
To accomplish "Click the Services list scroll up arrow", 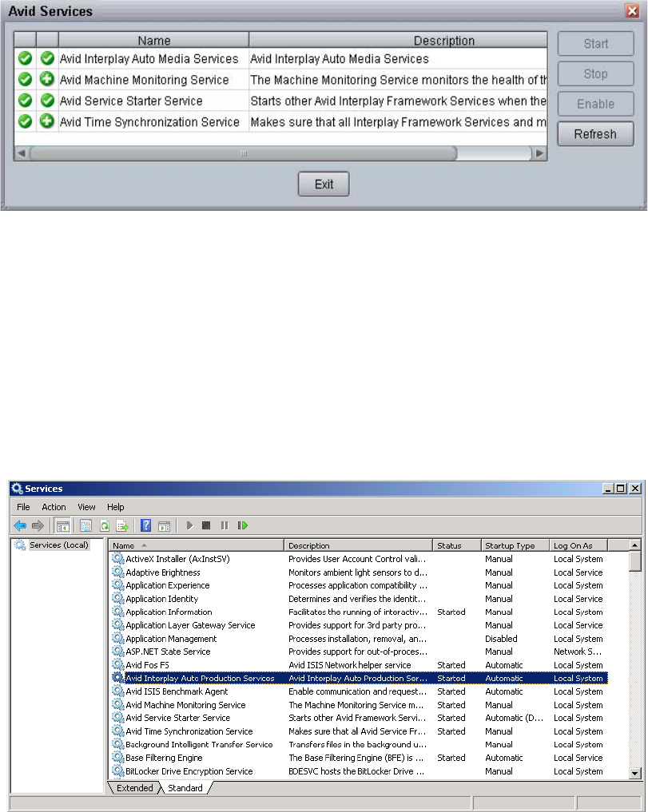I will point(634,545).
